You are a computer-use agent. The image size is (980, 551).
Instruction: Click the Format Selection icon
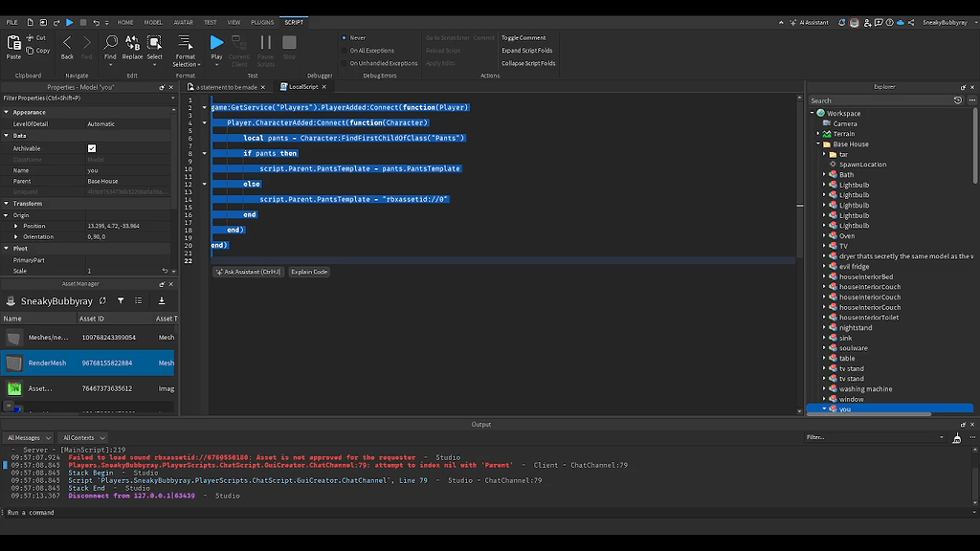pyautogui.click(x=185, y=42)
